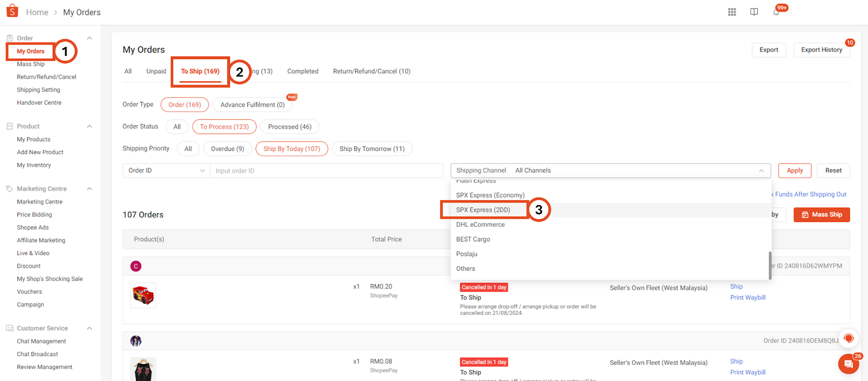
Task: Open the seller education book icon
Action: pyautogui.click(x=754, y=12)
